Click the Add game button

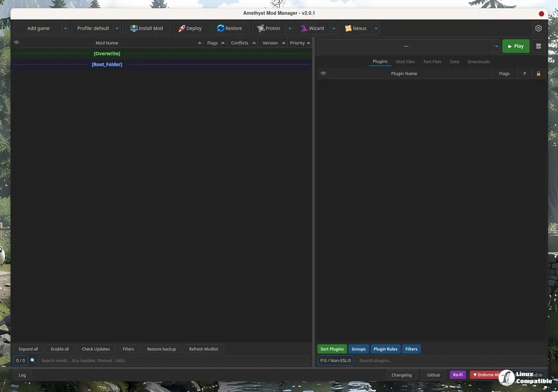click(x=38, y=28)
